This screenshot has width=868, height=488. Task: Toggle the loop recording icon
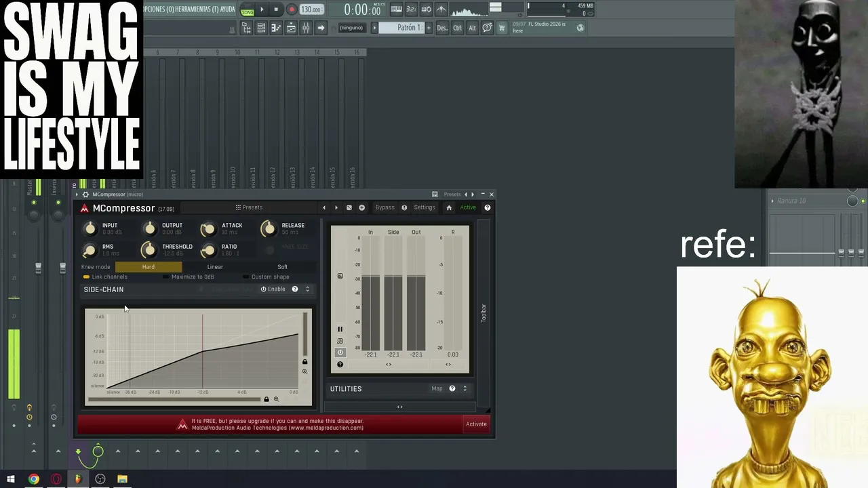(427, 9)
